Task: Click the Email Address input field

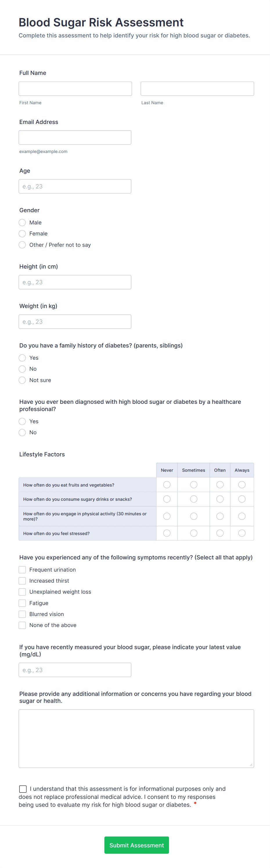Action: point(75,137)
